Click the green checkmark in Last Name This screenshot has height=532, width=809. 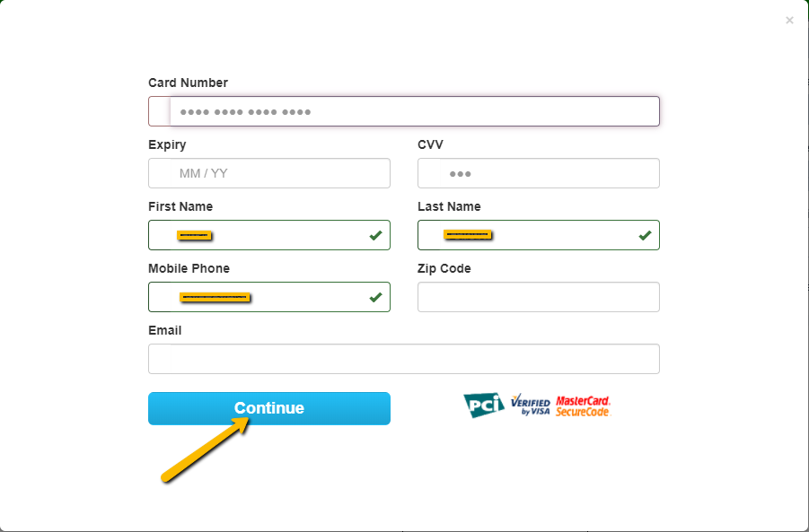tap(645, 236)
